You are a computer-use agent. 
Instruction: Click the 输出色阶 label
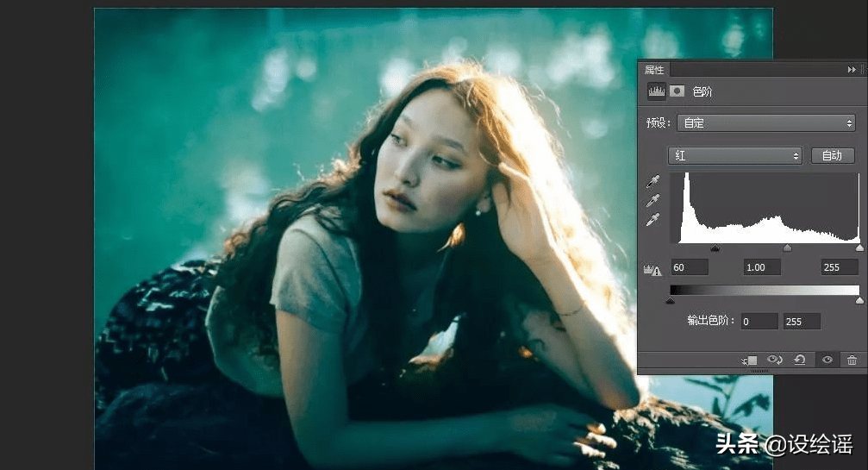tap(711, 321)
